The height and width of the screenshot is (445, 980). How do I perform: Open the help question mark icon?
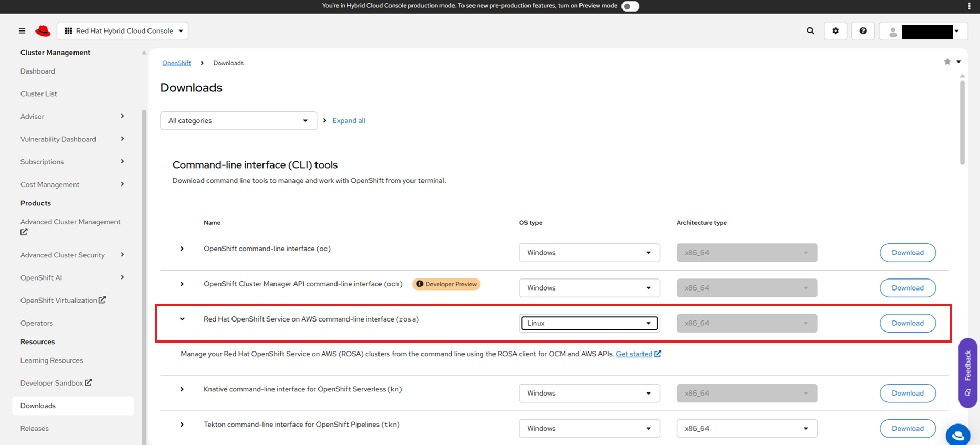pyautogui.click(x=863, y=31)
